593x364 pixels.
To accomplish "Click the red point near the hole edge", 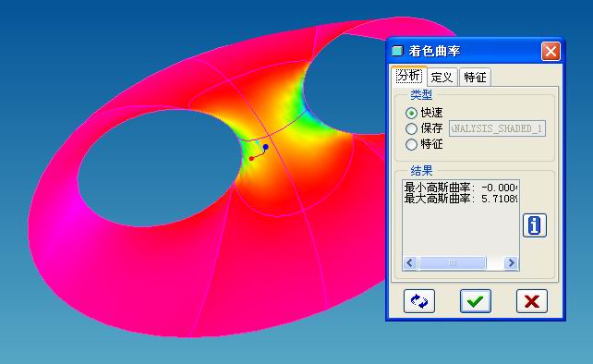I will (251, 159).
